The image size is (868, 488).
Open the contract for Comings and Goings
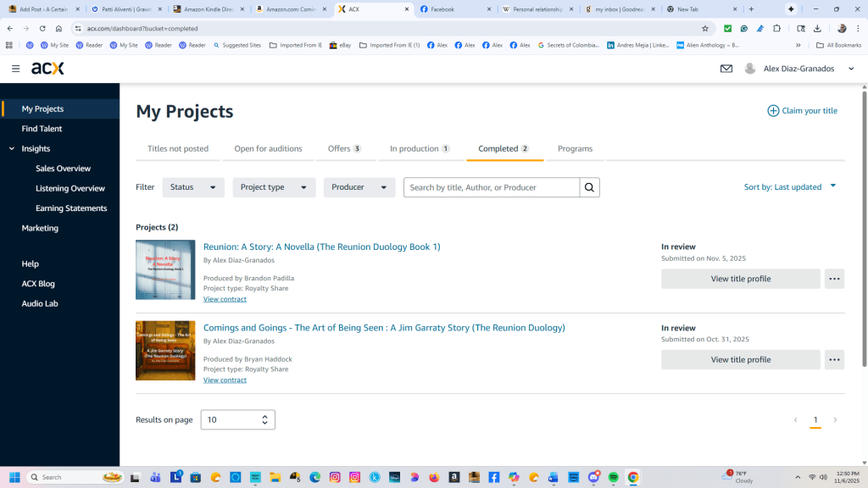tap(224, 380)
